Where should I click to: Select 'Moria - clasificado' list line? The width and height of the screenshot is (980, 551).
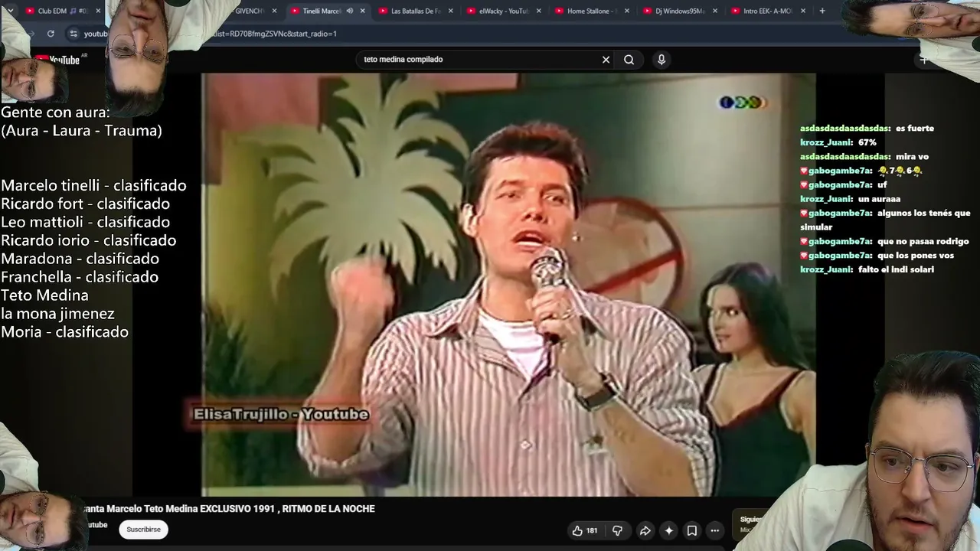(x=64, y=332)
